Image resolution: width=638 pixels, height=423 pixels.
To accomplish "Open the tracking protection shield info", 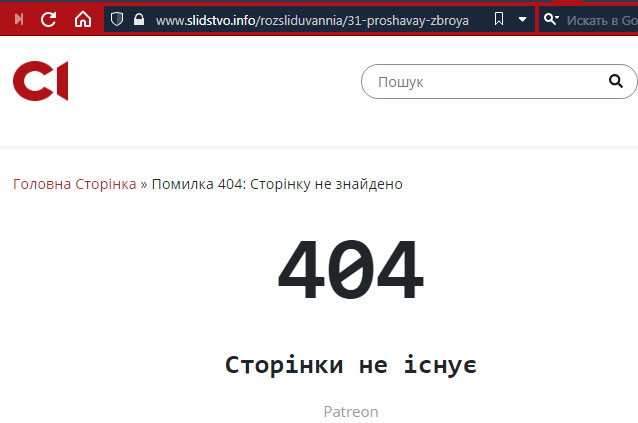I will tap(117, 19).
